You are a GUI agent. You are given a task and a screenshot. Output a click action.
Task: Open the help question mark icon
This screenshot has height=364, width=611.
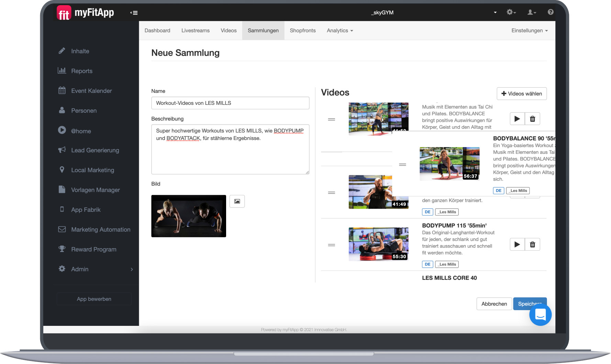click(551, 12)
